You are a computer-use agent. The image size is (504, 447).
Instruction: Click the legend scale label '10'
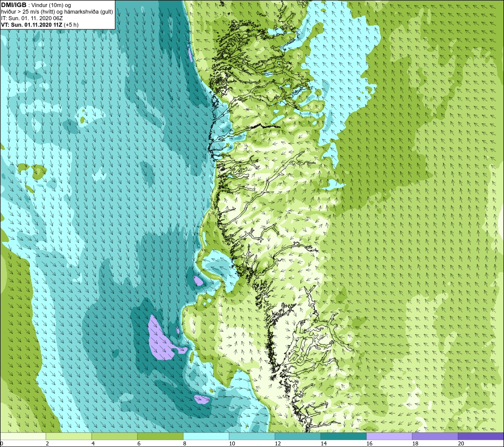click(x=232, y=443)
